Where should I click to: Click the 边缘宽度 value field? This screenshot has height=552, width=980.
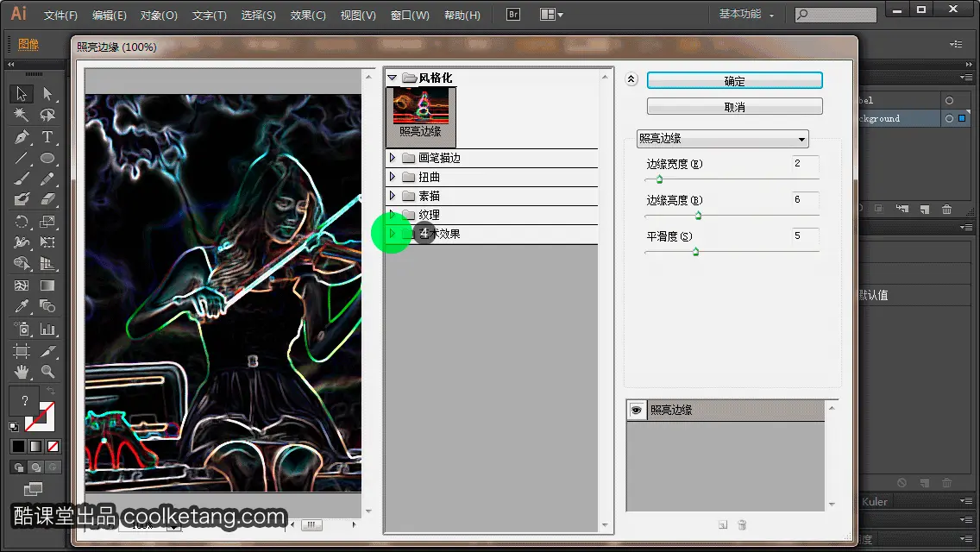(805, 163)
